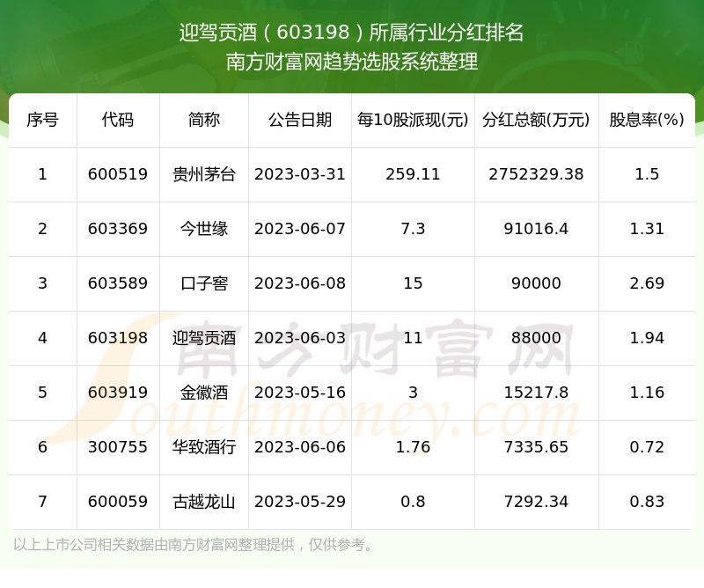Select stock code 300755
Screen dimensions: 704x588
[x=118, y=447]
